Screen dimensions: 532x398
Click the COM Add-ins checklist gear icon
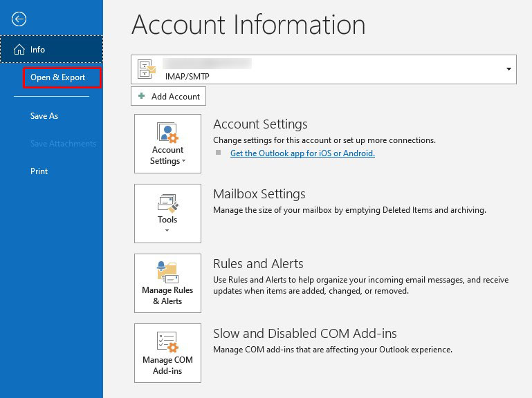click(167, 342)
